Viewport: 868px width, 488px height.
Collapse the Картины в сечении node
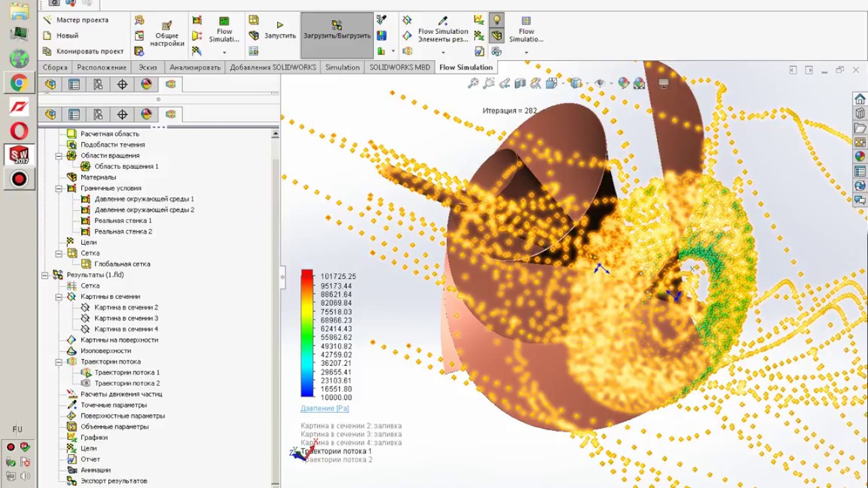[60, 297]
